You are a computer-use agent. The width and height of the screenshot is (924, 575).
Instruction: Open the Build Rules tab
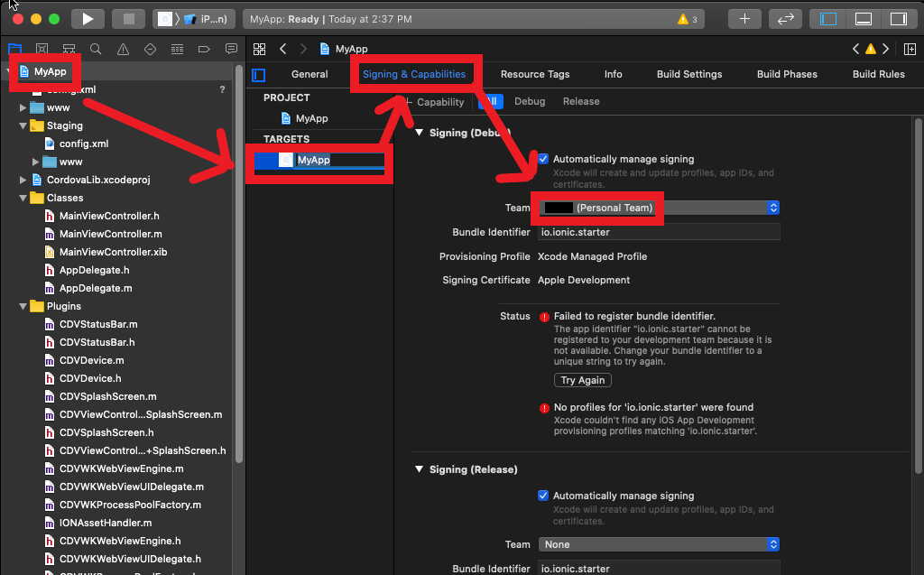pyautogui.click(x=879, y=74)
